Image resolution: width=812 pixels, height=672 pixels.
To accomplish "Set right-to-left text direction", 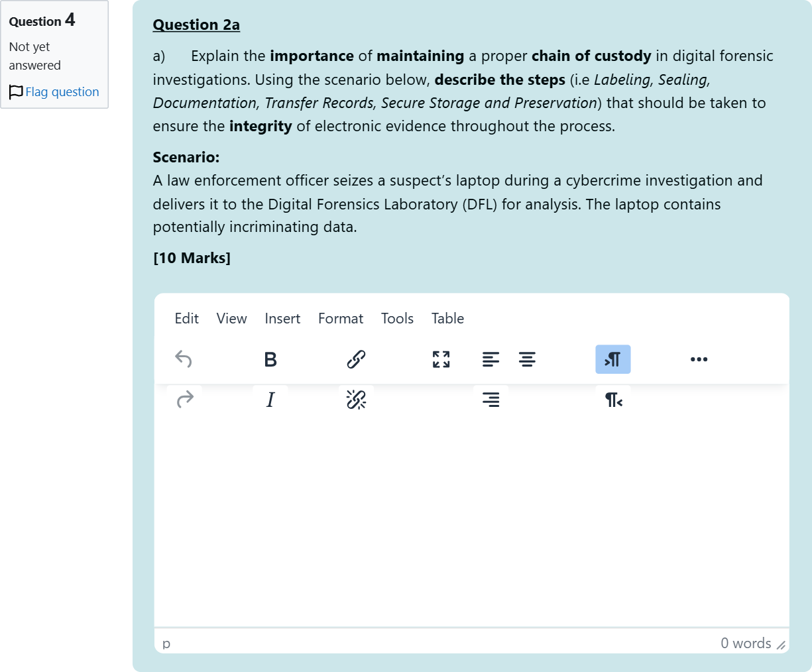I will [613, 400].
